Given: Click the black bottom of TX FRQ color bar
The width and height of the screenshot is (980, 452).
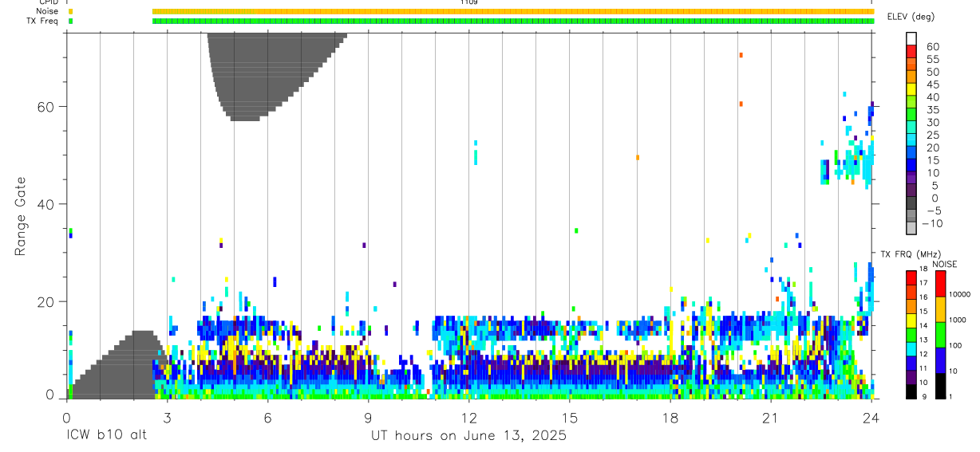Looking at the screenshot, I should (x=912, y=391).
